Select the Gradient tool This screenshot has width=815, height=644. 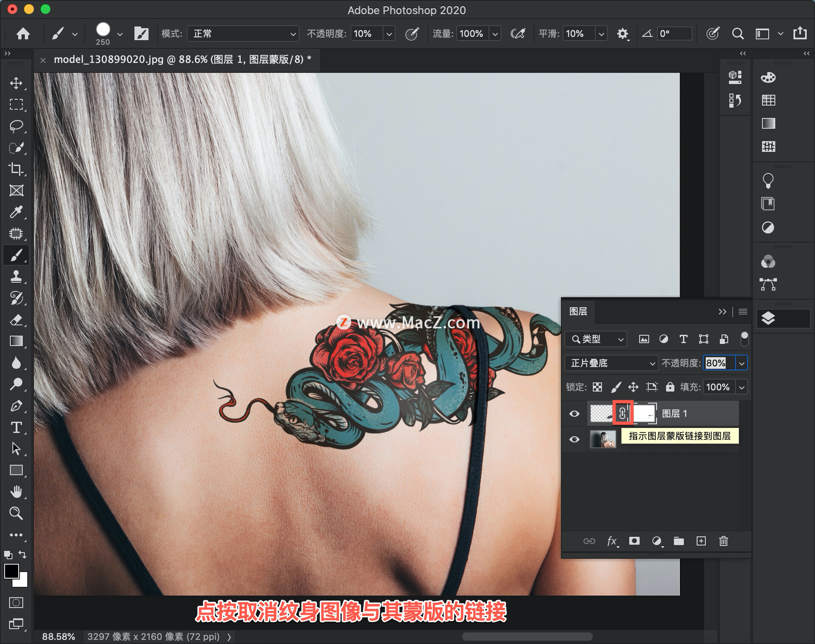tap(16, 341)
